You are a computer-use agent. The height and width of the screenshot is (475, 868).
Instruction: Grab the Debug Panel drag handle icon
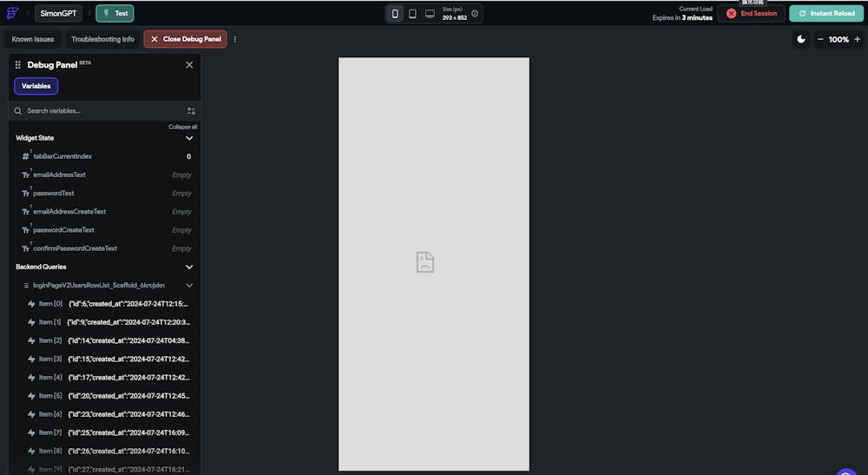pyautogui.click(x=17, y=65)
